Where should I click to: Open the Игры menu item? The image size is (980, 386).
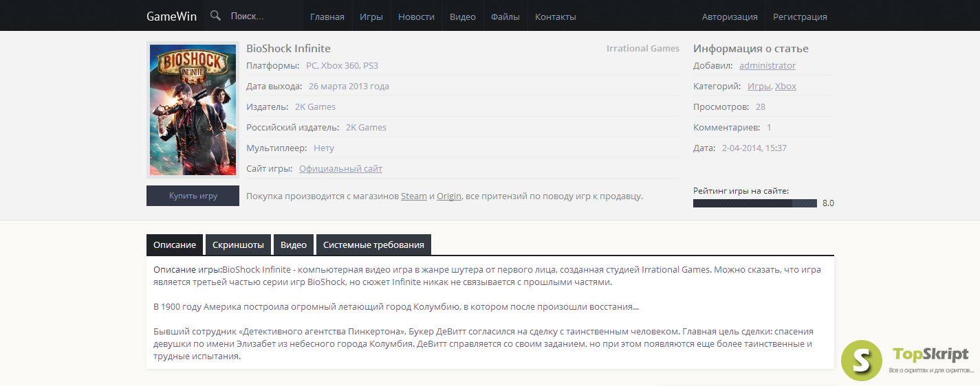coord(371,16)
